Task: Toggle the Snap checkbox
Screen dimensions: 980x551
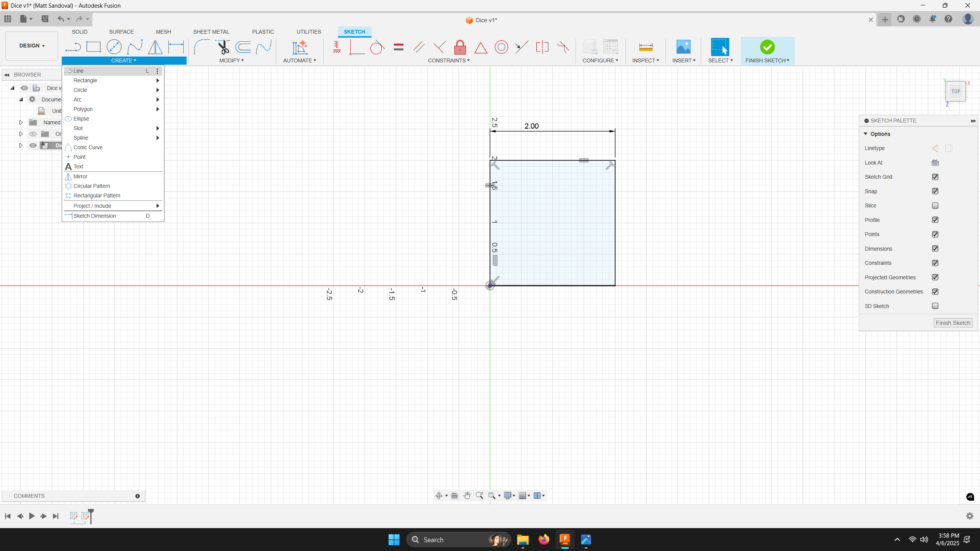Action: coord(935,191)
